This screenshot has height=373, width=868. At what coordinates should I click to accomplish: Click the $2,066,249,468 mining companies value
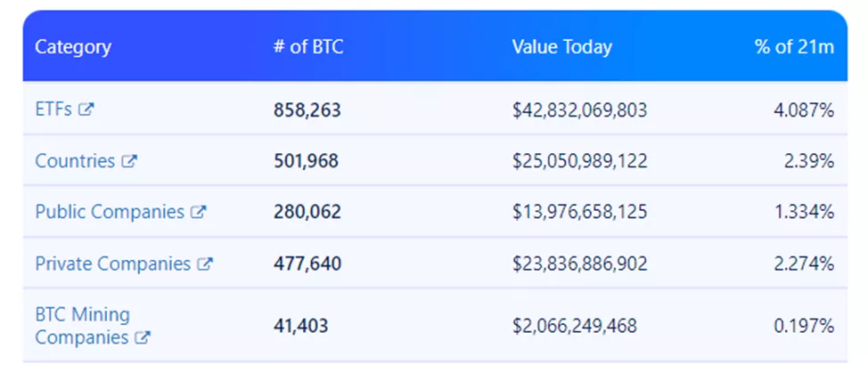574,326
